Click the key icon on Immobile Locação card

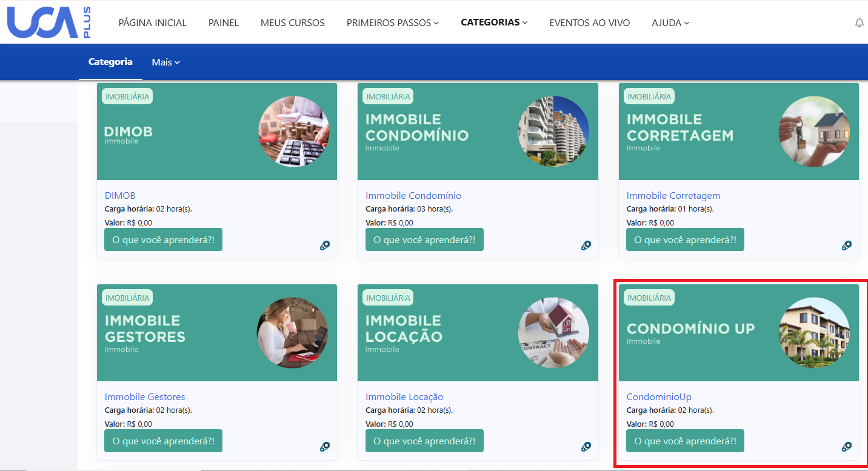pyautogui.click(x=586, y=447)
